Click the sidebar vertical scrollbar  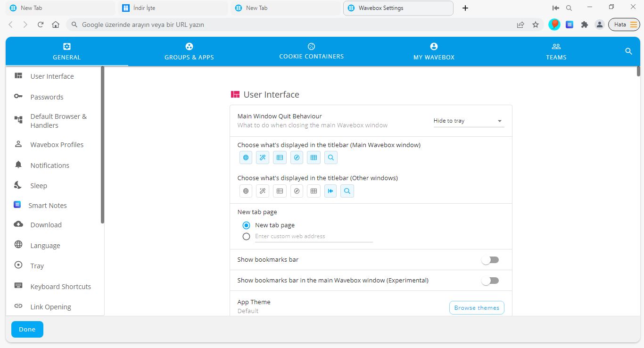[102, 145]
